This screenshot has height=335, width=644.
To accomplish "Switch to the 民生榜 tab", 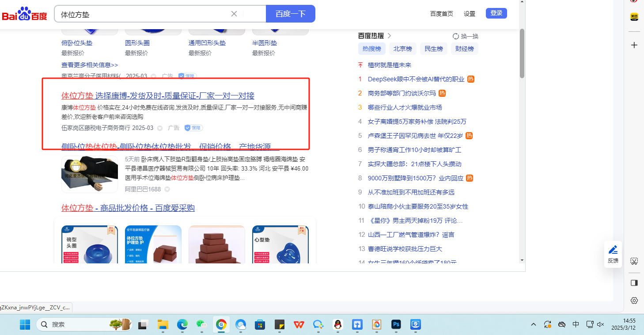I will coord(434,49).
